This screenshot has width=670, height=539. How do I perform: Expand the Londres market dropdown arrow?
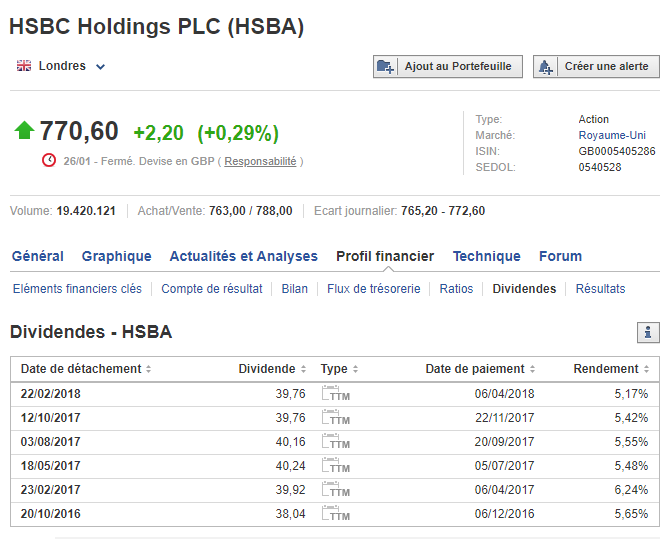tap(100, 67)
